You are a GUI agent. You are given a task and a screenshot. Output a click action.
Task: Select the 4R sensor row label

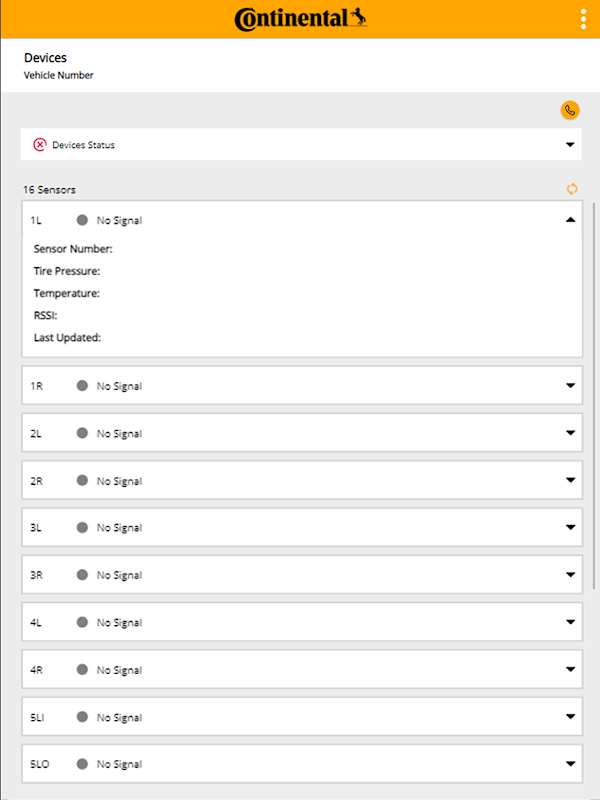point(37,670)
